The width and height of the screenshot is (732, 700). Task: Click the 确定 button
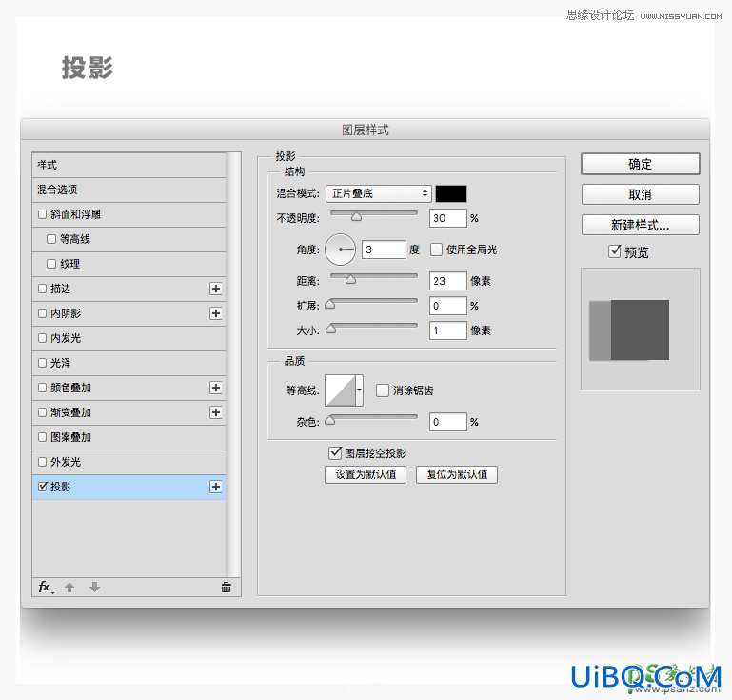pyautogui.click(x=640, y=164)
